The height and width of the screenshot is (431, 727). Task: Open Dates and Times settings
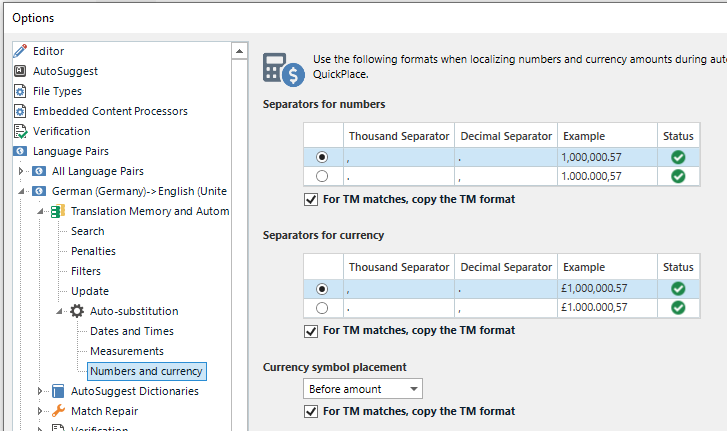(x=131, y=331)
